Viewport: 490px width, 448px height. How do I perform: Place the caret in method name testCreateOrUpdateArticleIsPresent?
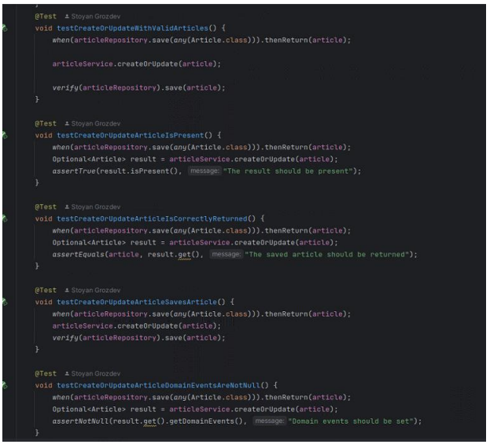point(131,135)
